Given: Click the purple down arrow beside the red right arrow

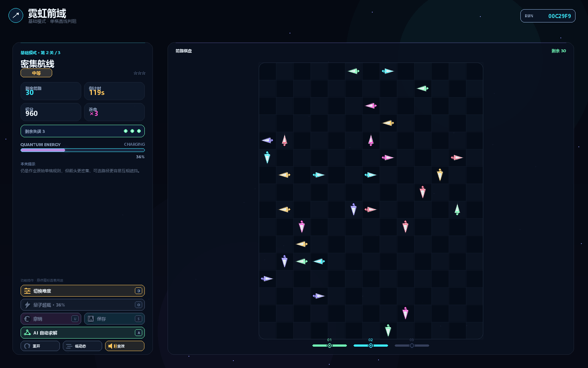Looking at the screenshot, I should [354, 209].
